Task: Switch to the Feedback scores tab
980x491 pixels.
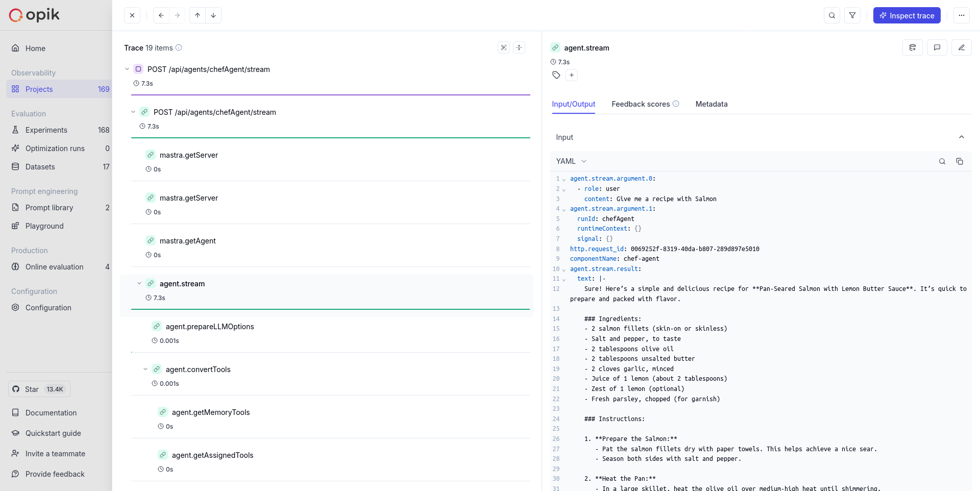Action: click(641, 104)
